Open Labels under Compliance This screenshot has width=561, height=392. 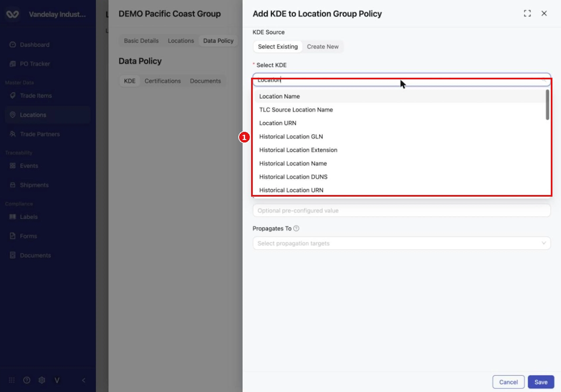[29, 217]
